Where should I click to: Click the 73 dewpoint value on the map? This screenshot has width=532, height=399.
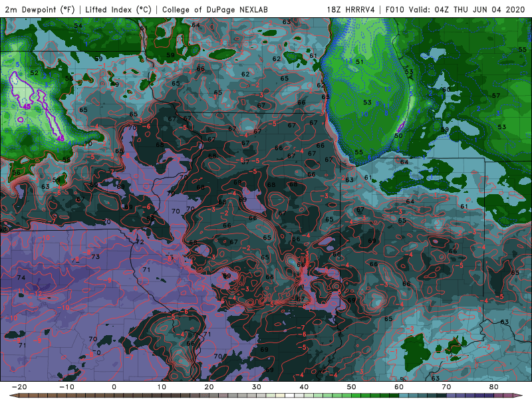96,257
